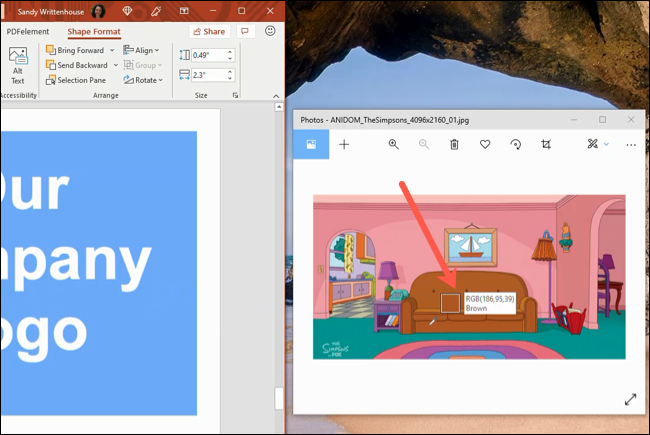Delete the photo with trash icon
This screenshot has height=435, width=650.
tap(454, 145)
